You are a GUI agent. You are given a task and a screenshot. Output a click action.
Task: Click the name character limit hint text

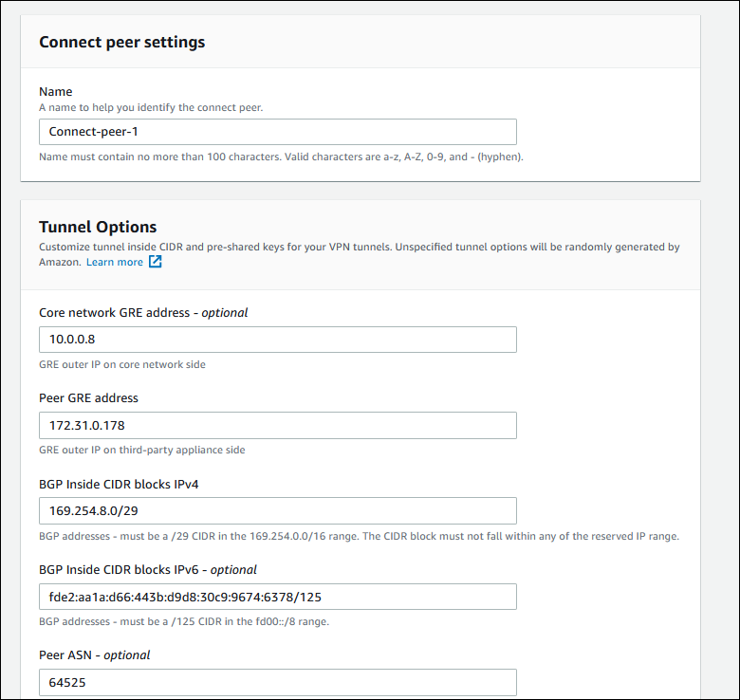click(x=281, y=157)
